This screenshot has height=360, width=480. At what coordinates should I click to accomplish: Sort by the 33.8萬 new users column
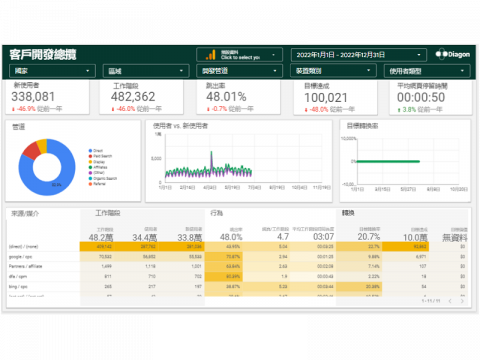190,235
